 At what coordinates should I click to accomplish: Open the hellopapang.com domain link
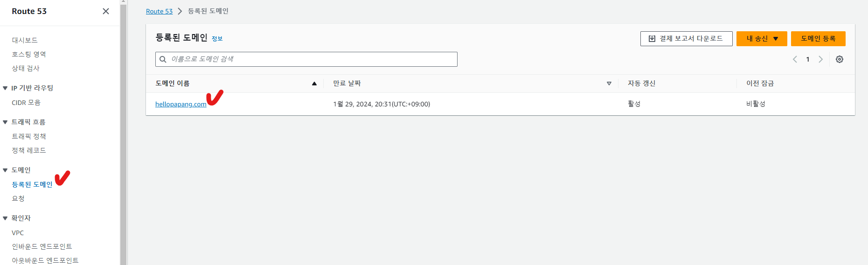point(181,104)
